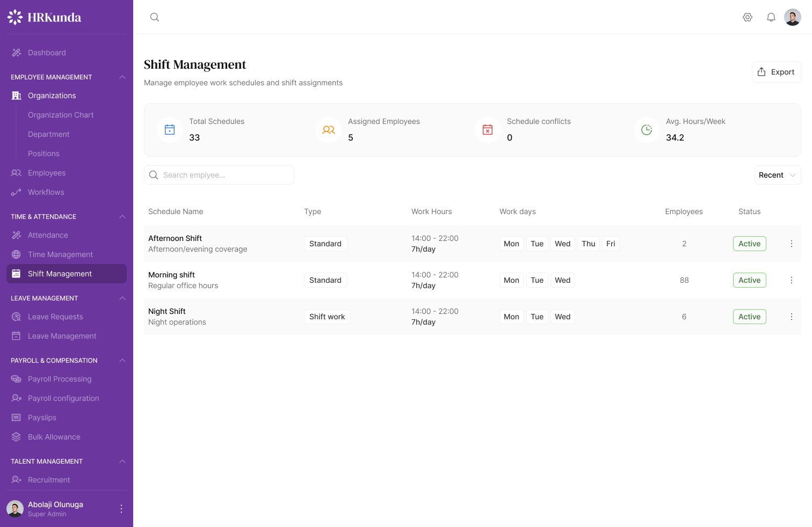Open Night Shift row actions menu
The image size is (812, 527).
tap(791, 317)
